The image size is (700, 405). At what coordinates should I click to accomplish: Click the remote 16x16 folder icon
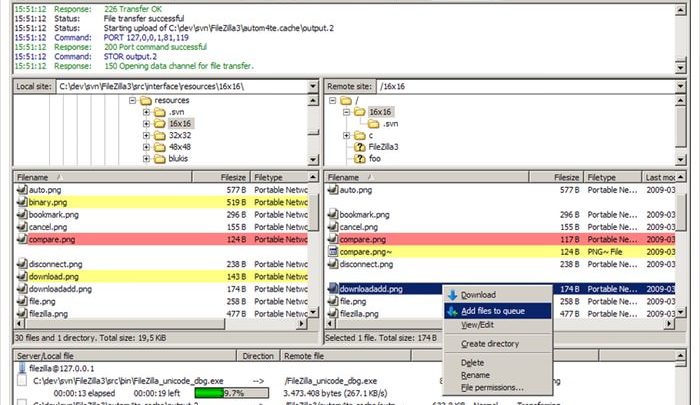pos(360,112)
